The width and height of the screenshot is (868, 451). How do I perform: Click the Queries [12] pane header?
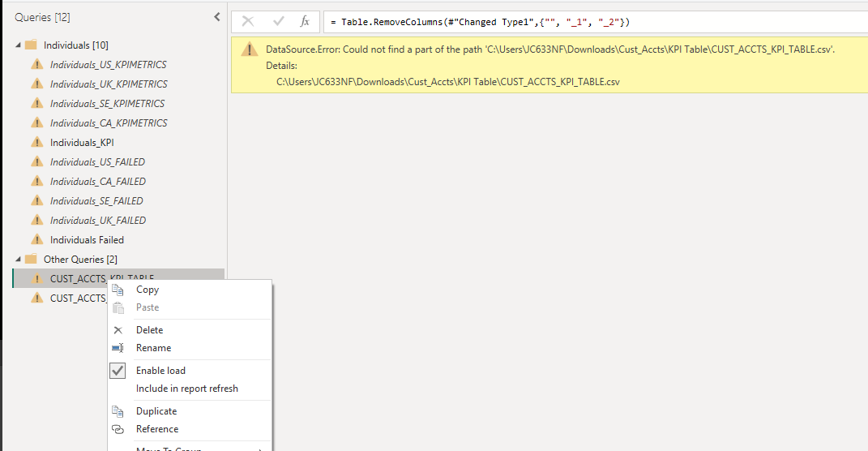click(43, 17)
